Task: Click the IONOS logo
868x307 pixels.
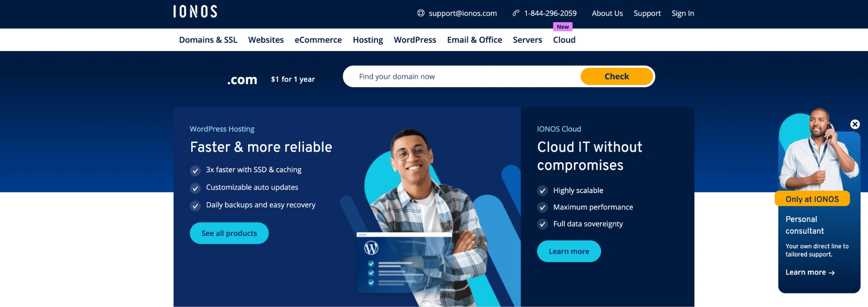Action: 195,12
